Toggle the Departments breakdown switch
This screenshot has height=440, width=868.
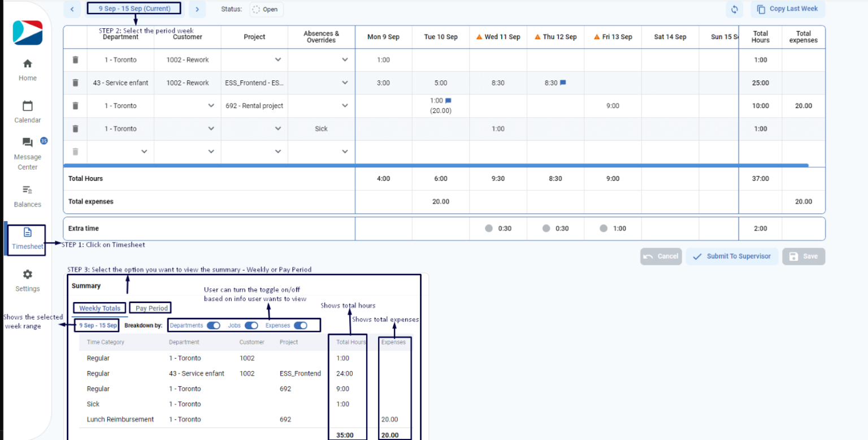click(214, 326)
